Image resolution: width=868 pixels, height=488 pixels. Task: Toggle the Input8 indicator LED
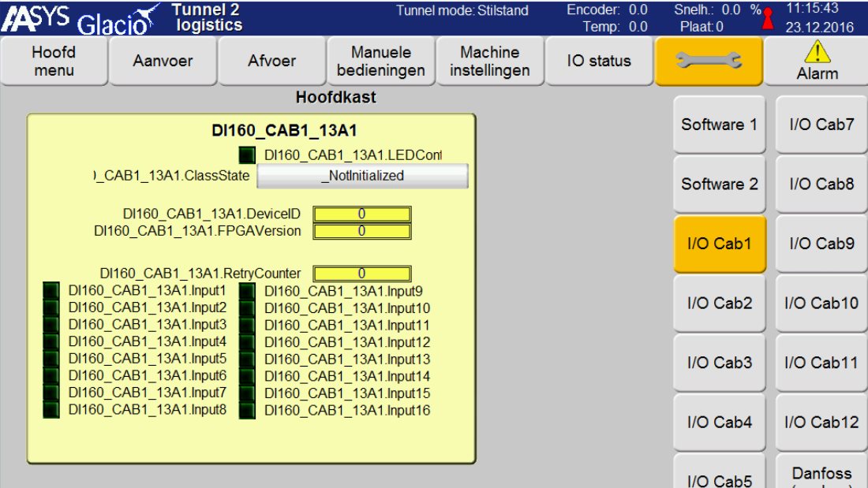click(51, 410)
